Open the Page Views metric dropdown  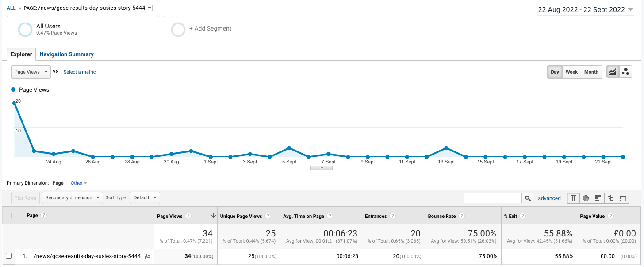pyautogui.click(x=31, y=72)
